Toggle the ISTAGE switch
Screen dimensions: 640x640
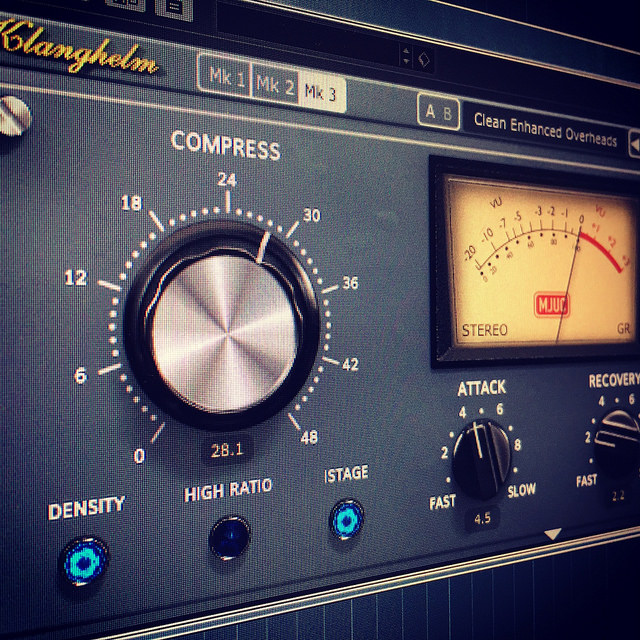coord(347,519)
